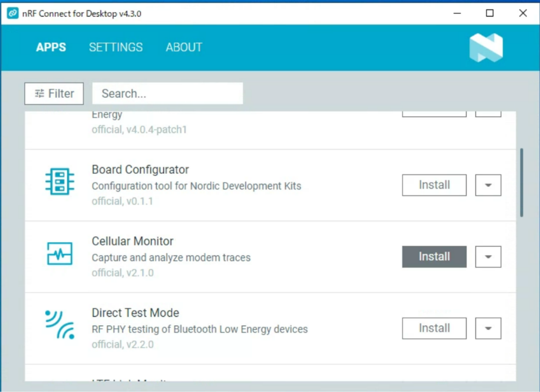
Task: Switch to the APPS tab
Action: pos(51,47)
